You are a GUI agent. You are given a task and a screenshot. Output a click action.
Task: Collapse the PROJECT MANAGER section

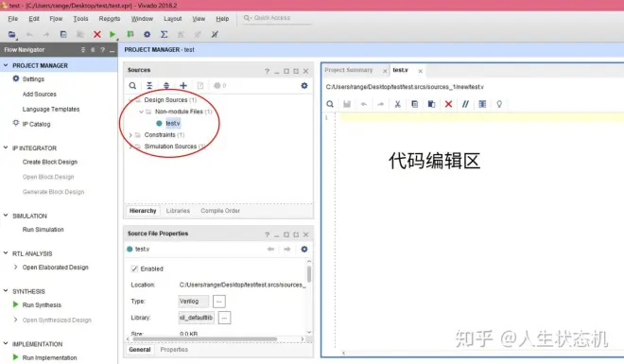tap(6, 65)
